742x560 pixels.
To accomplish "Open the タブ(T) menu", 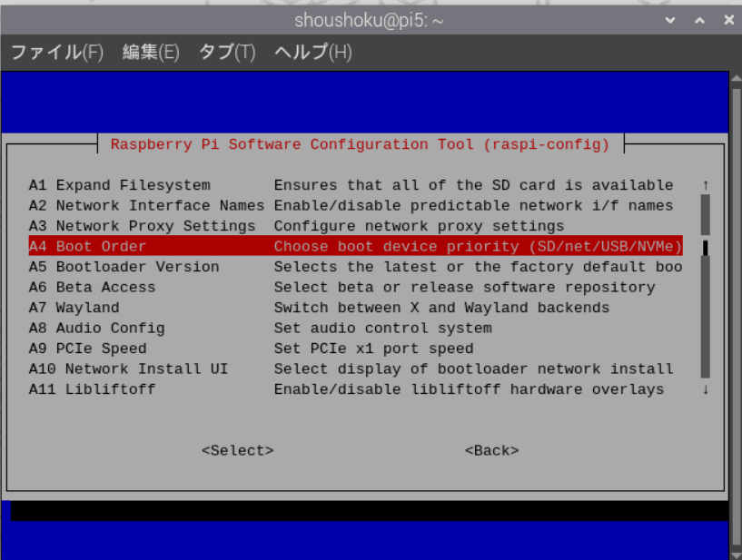I will (227, 52).
